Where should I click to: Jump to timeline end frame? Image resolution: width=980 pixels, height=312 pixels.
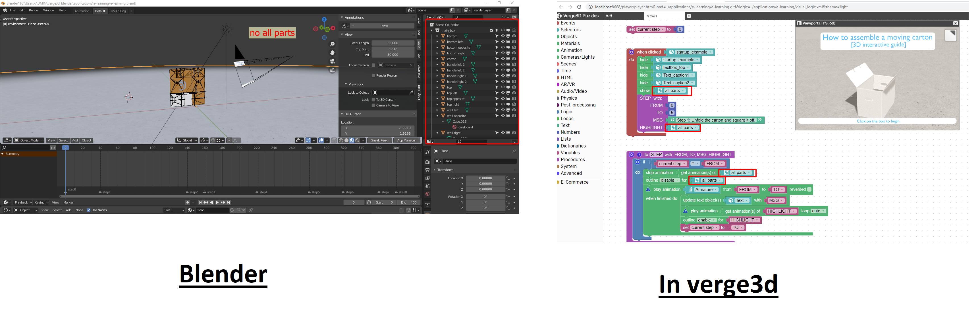[x=229, y=203]
